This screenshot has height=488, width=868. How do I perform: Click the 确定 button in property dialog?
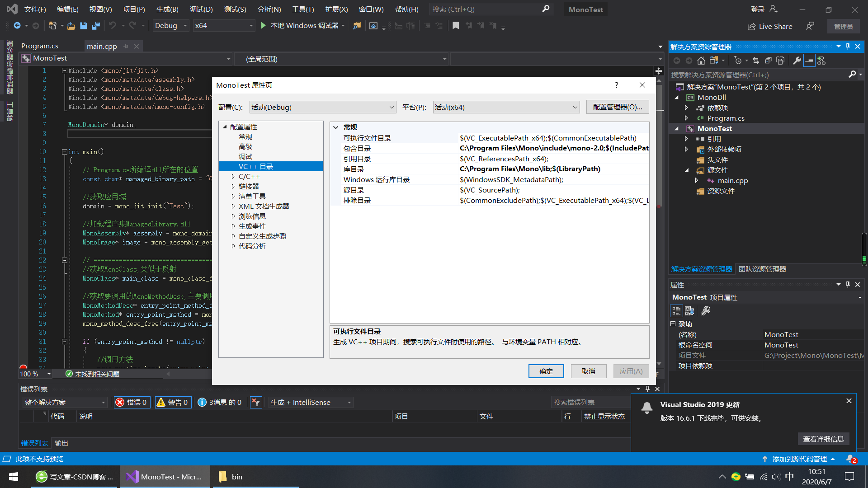tap(546, 371)
